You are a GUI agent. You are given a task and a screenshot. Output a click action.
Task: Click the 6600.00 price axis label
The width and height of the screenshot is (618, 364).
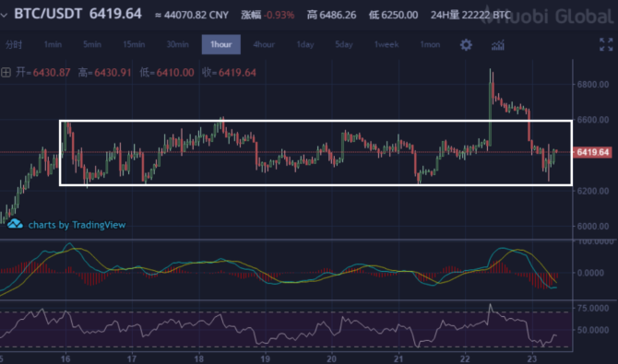pyautogui.click(x=592, y=120)
